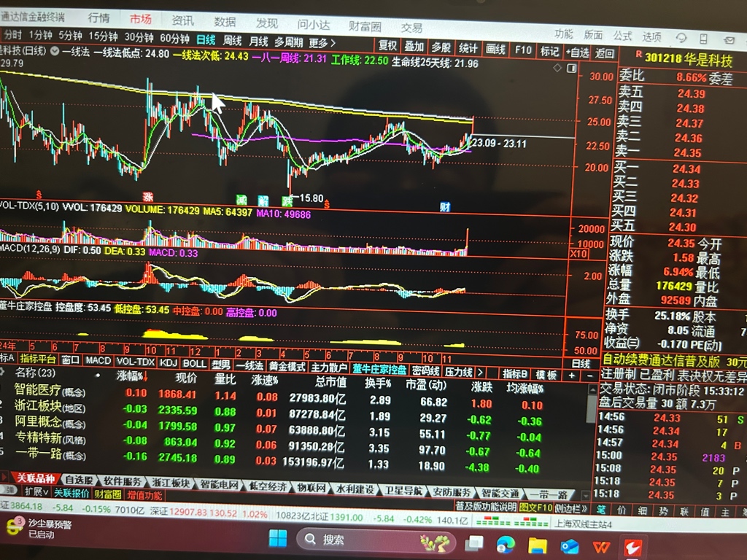Open Outlook mail app on taskbar
The width and height of the screenshot is (747, 560).
click(x=569, y=546)
